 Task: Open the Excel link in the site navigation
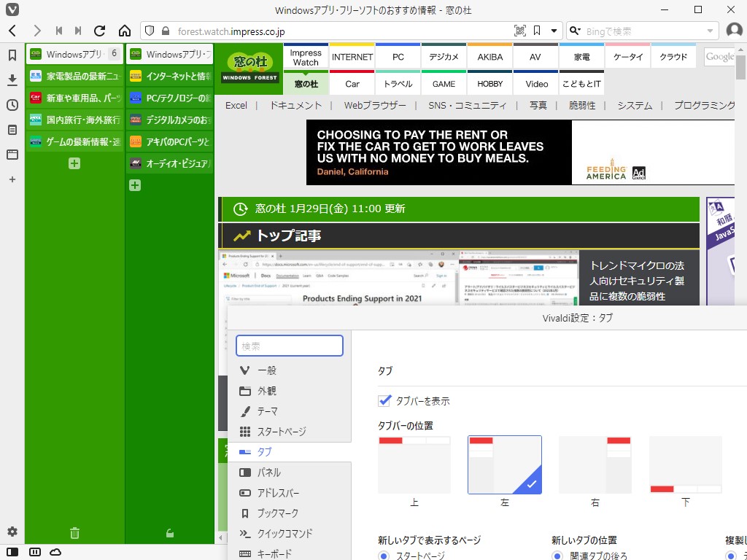pyautogui.click(x=236, y=105)
